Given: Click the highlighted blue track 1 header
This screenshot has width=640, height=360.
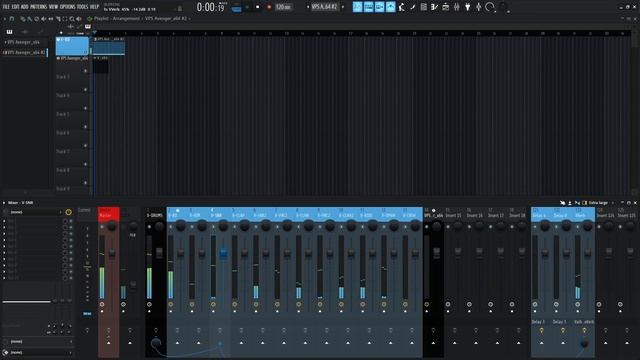Looking at the screenshot, I should coord(72,46).
